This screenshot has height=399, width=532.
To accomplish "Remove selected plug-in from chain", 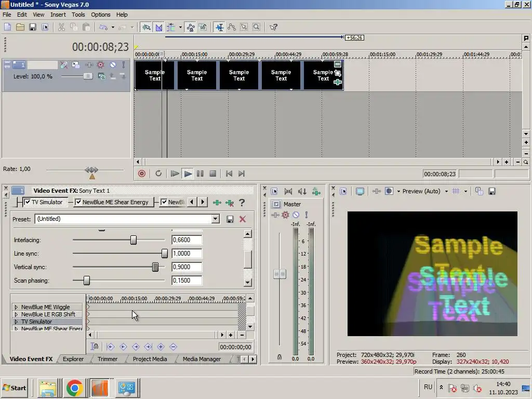I will point(230,203).
